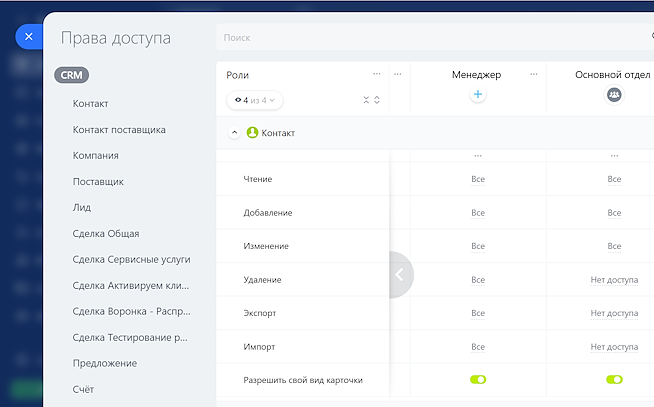Change Менеджер Чтение value 'Все'

(478, 179)
